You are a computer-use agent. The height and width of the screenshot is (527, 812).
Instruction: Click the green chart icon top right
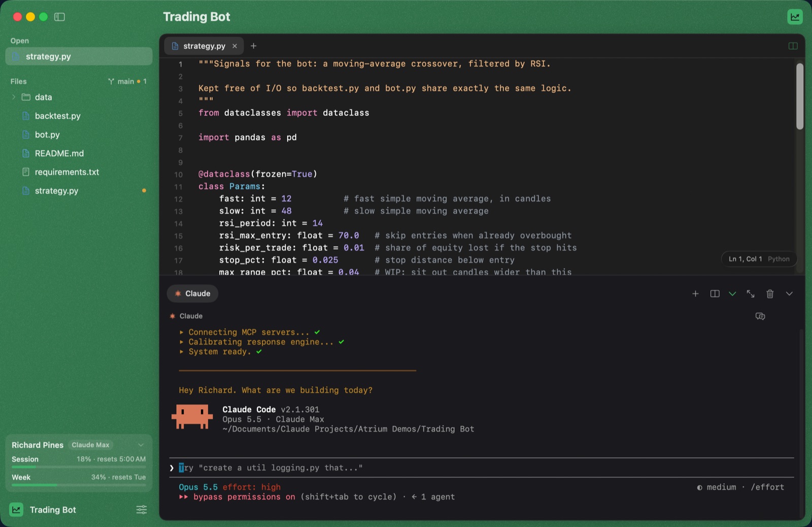[795, 17]
